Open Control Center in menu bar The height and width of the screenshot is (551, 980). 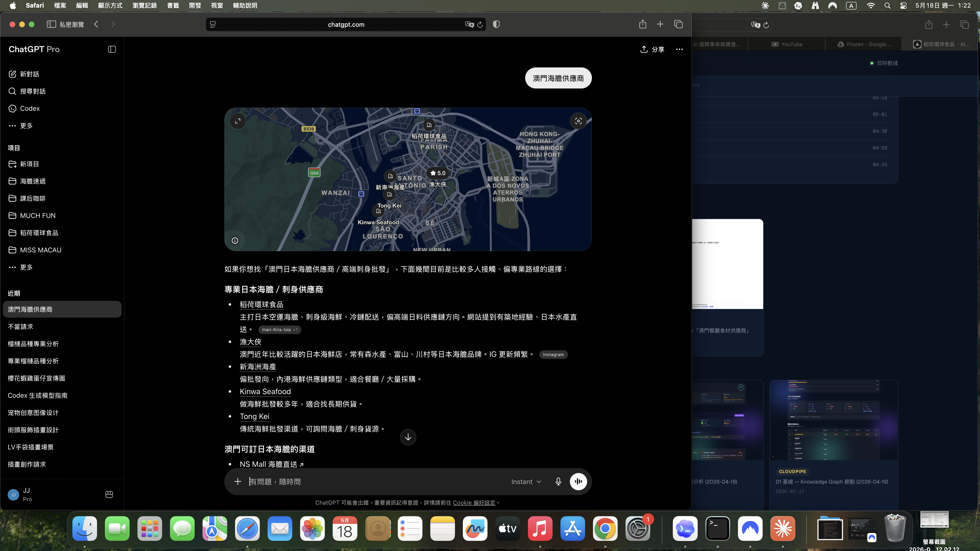click(x=903, y=5)
